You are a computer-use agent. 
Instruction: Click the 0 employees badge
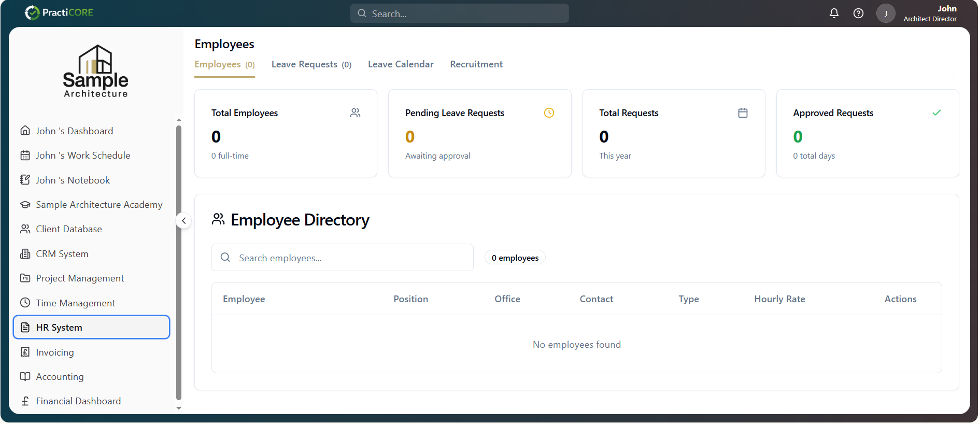coord(515,258)
